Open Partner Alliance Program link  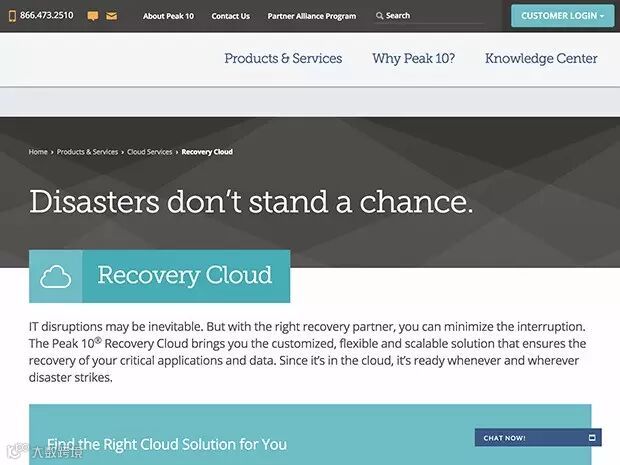[312, 16]
